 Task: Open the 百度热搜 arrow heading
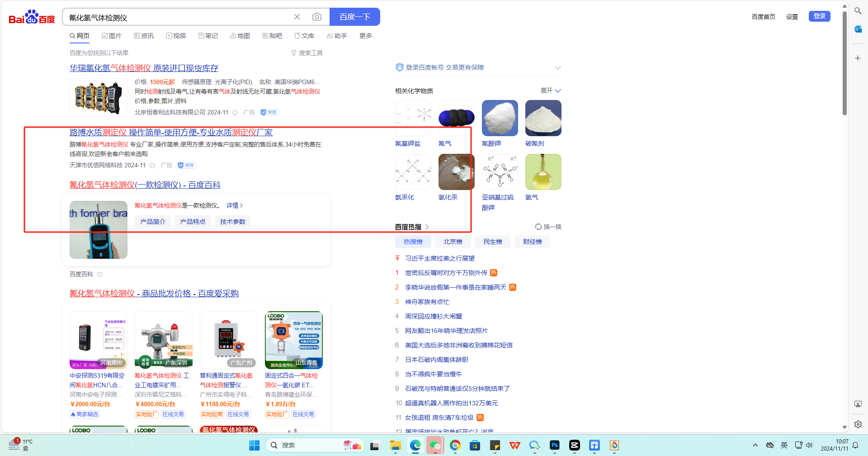tap(412, 227)
